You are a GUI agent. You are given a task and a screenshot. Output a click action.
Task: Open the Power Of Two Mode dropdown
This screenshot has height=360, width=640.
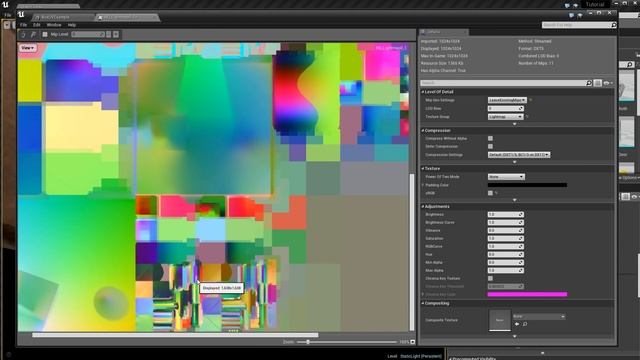point(506,177)
